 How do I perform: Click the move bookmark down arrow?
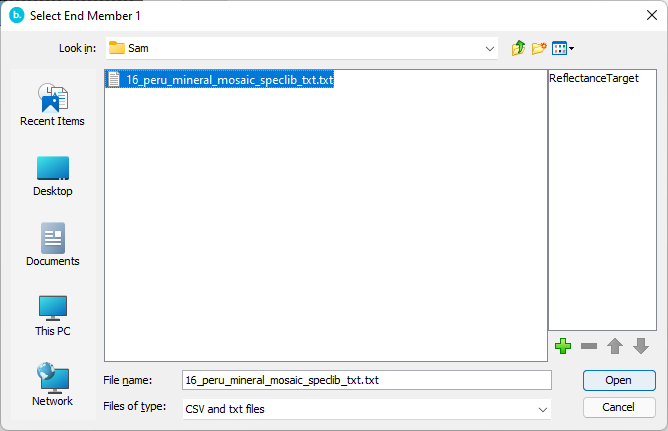click(x=641, y=346)
